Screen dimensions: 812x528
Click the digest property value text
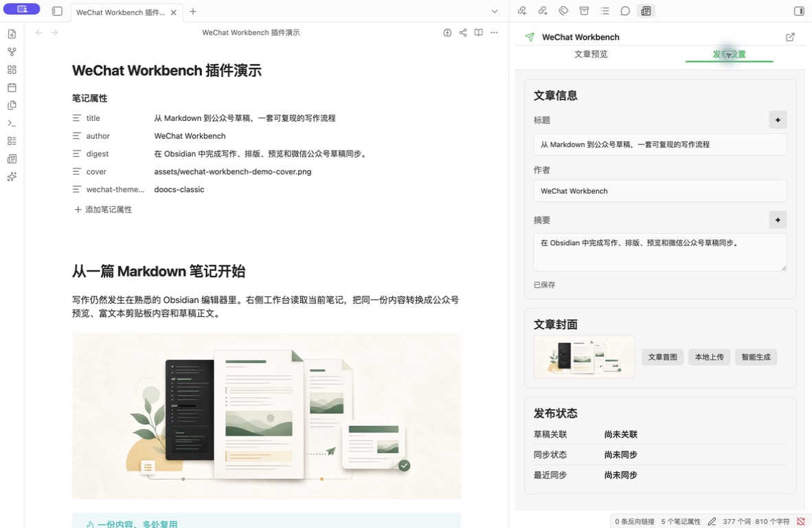click(x=262, y=154)
